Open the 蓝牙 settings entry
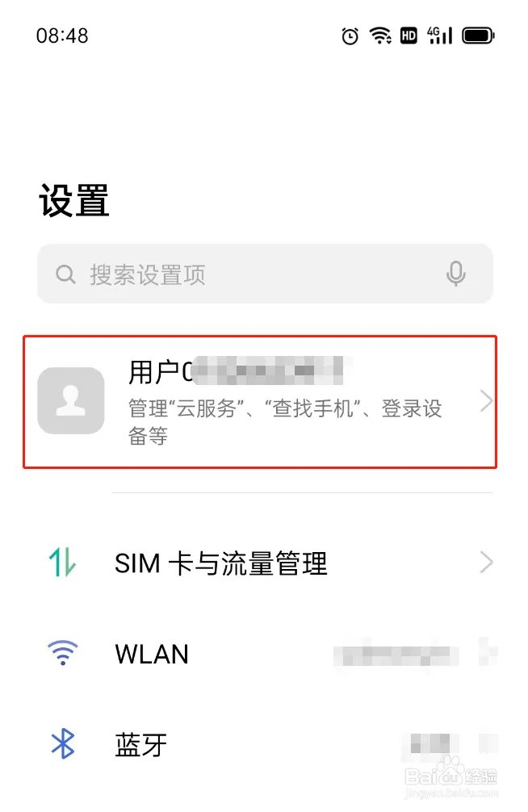Screen dimensions: 528x812 point(264,744)
